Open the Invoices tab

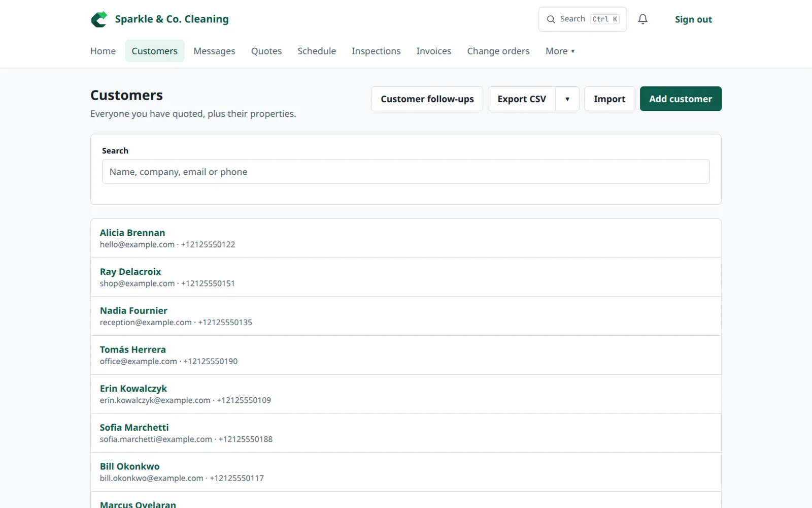[x=434, y=51]
